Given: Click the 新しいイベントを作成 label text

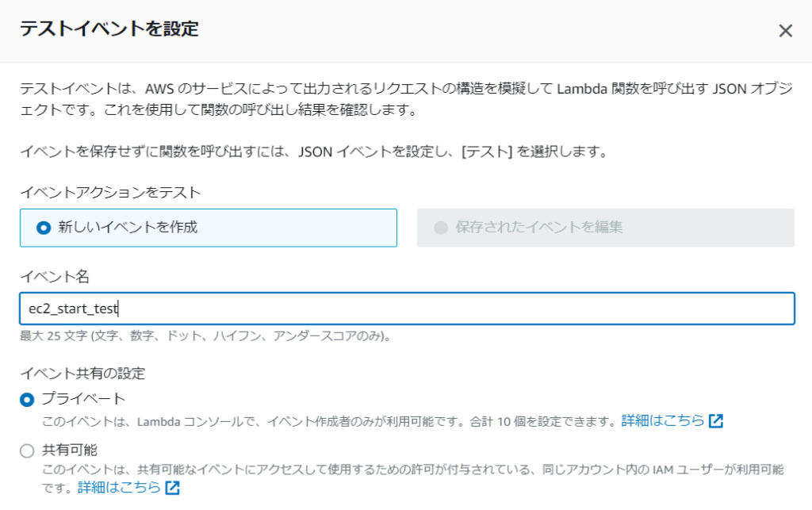Looking at the screenshot, I should (128, 228).
